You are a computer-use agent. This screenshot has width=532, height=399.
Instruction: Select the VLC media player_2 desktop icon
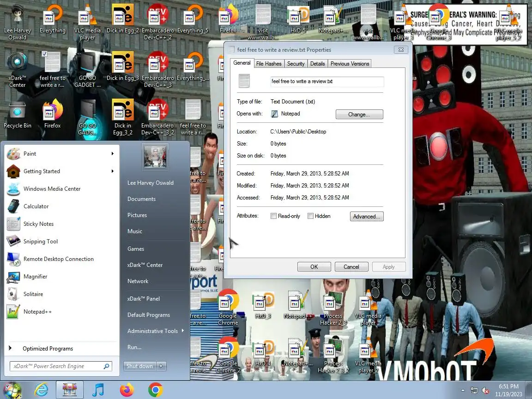pyautogui.click(x=368, y=355)
